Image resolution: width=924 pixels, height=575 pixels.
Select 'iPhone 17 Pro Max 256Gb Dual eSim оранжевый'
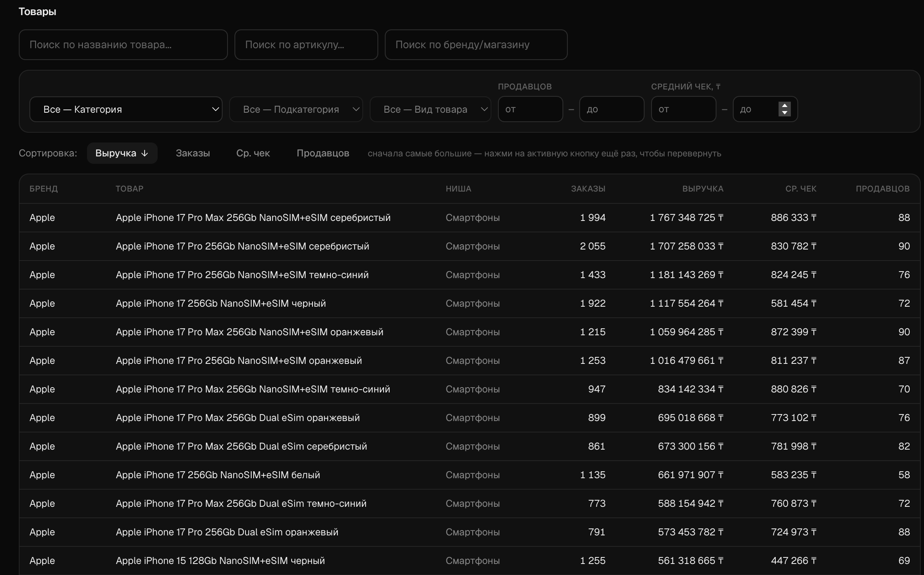coord(469,418)
